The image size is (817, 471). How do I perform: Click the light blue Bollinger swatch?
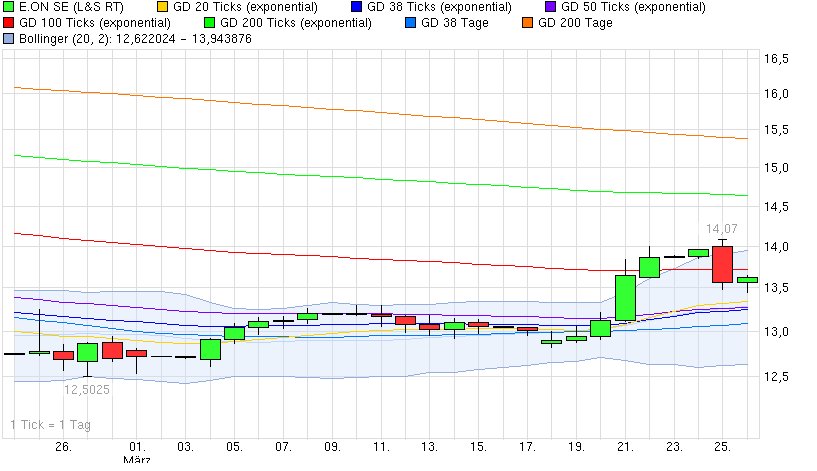(x=8, y=39)
